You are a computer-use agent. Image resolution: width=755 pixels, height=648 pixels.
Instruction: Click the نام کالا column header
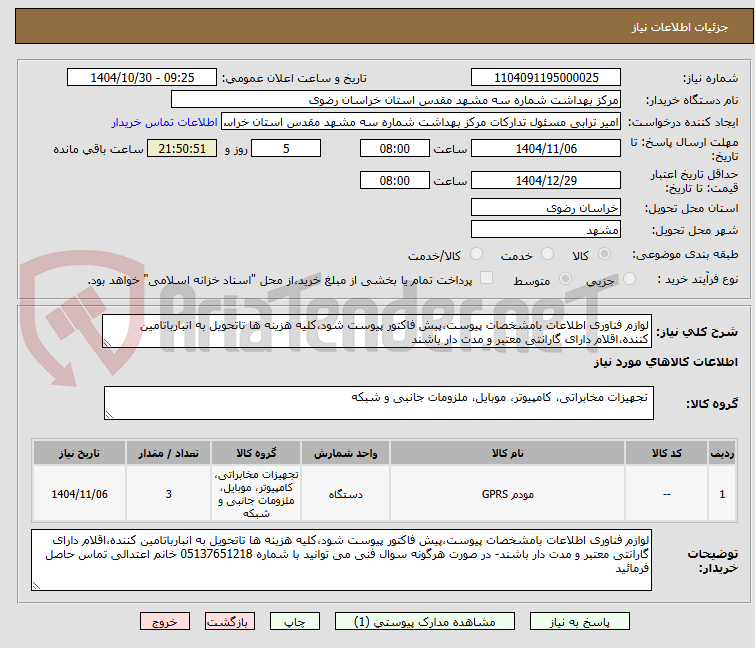[x=508, y=453]
